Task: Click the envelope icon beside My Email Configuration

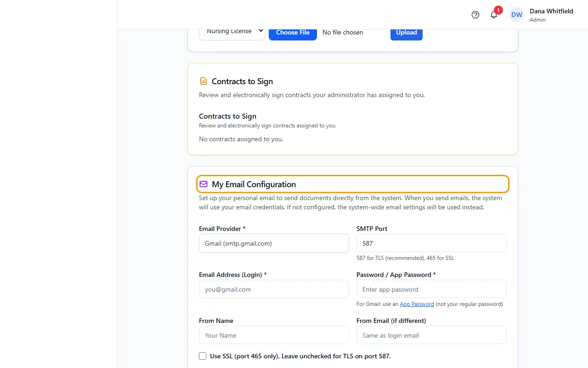Action: coord(204,184)
